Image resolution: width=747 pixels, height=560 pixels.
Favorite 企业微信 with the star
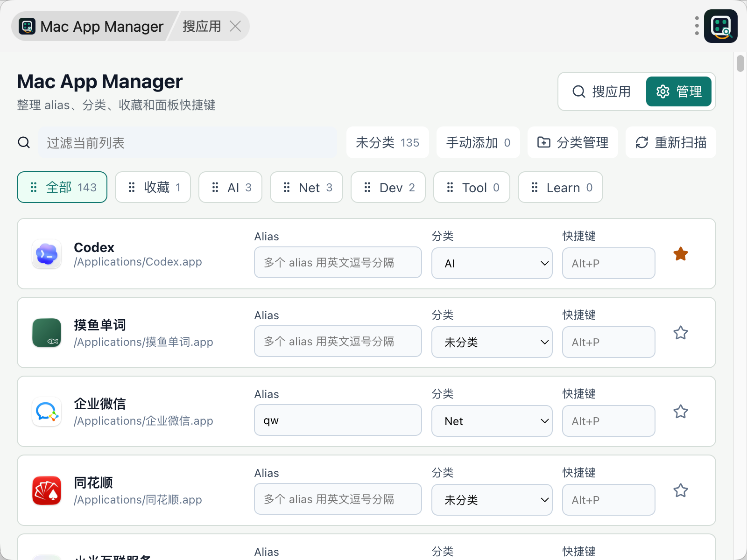point(681,412)
